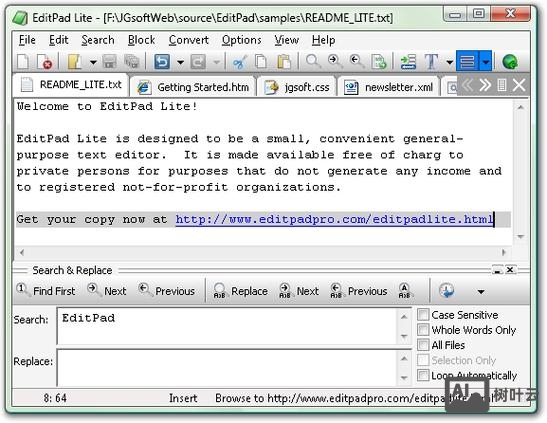Click the green globe icon in toolbar
Image resolution: width=547 pixels, height=423 pixels.
click(x=510, y=62)
